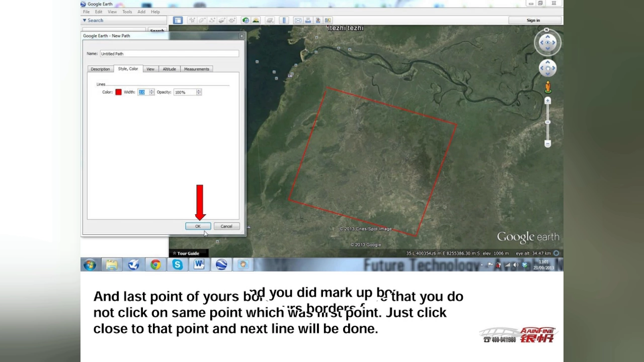Viewport: 644px width, 362px height.
Task: Select the Style, Color tab
Action: click(x=128, y=68)
